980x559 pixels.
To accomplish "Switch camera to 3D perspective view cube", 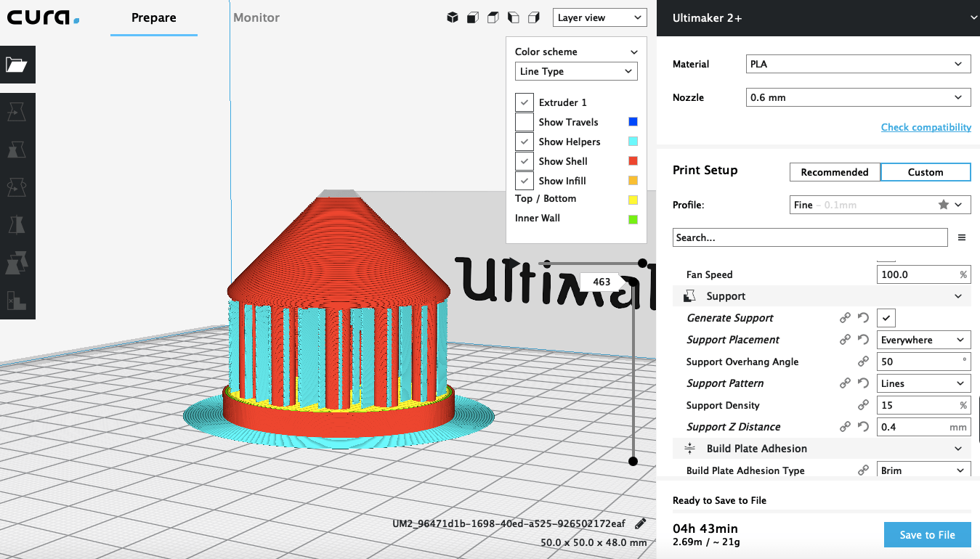I will (453, 17).
